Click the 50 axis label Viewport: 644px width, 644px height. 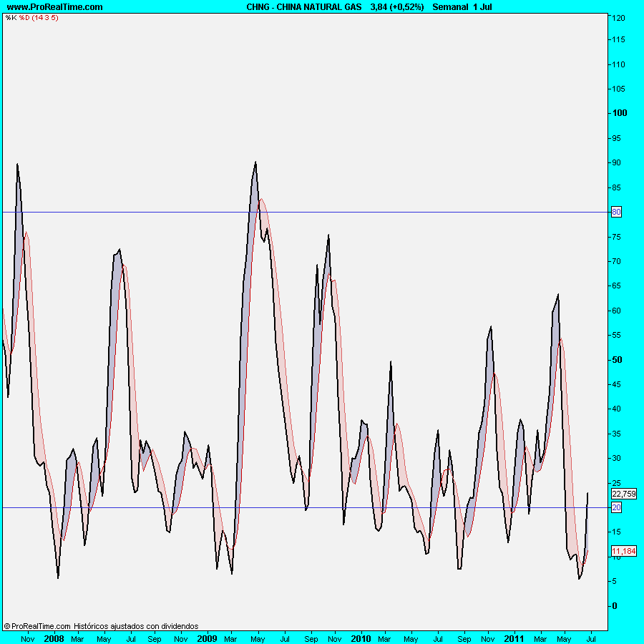tap(617, 360)
